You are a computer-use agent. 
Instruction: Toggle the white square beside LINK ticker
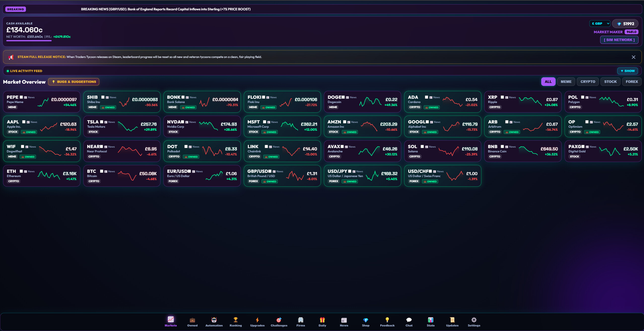click(266, 146)
